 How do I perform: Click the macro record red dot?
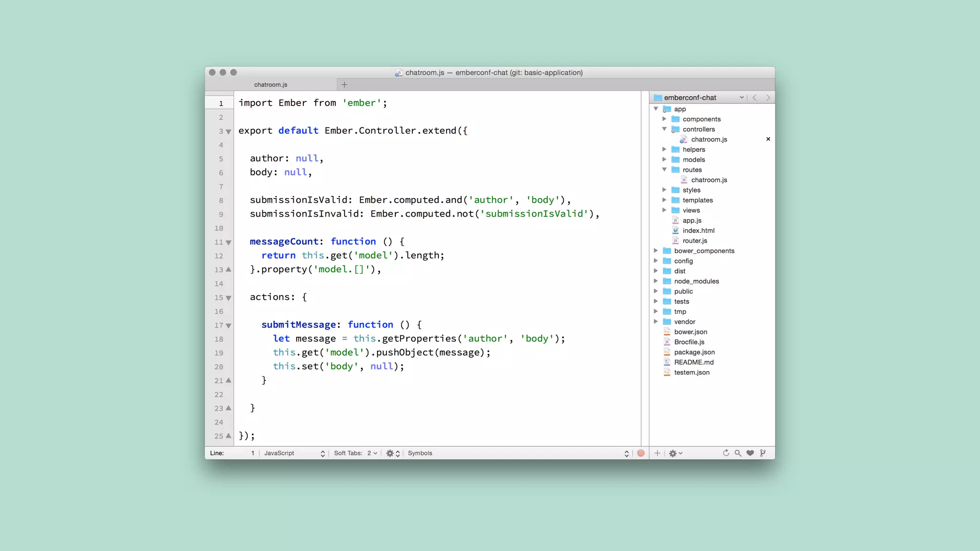point(641,453)
